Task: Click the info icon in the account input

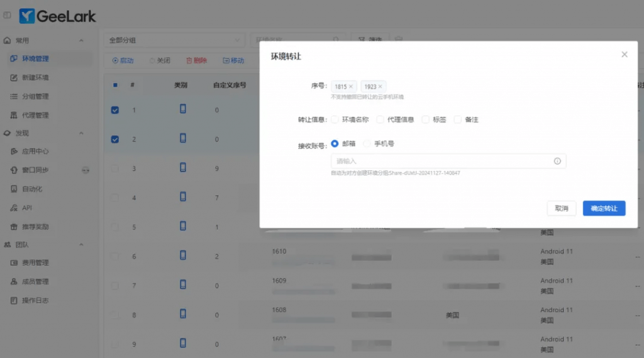Action: click(x=557, y=161)
